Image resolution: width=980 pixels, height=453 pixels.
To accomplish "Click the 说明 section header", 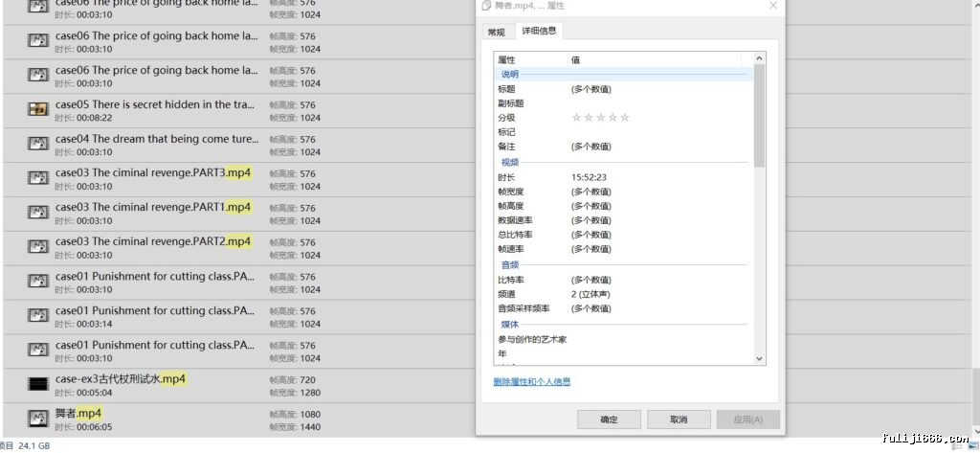I will click(623, 74).
